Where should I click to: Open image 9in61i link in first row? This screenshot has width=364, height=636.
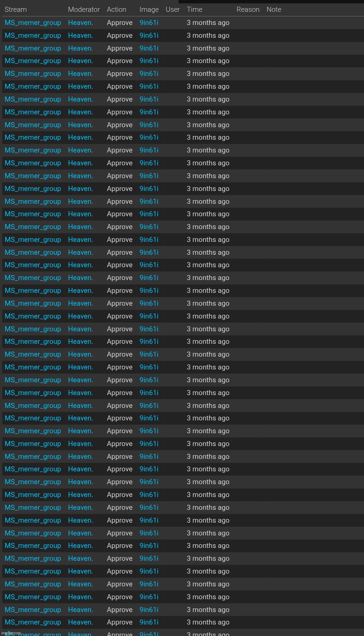149,23
